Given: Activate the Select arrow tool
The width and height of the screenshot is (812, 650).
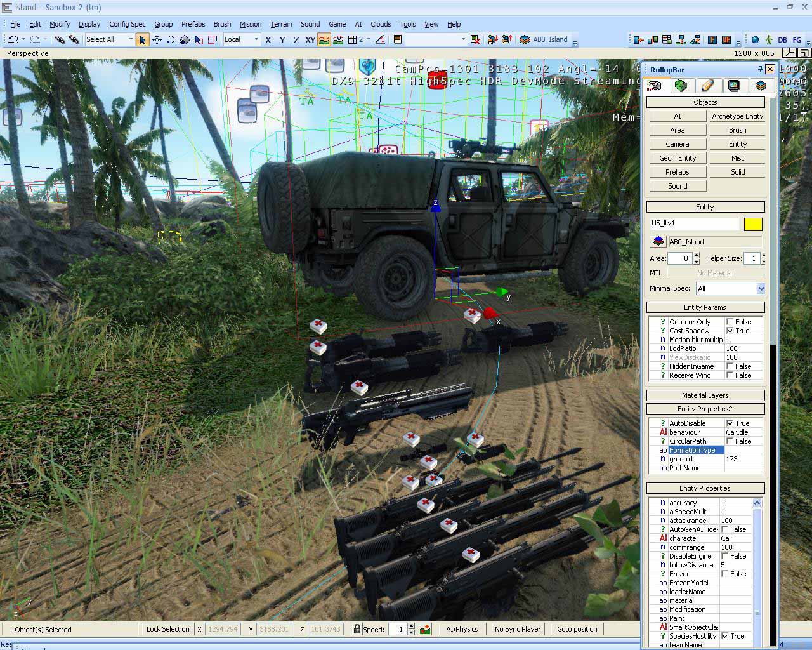Looking at the screenshot, I should (x=142, y=39).
